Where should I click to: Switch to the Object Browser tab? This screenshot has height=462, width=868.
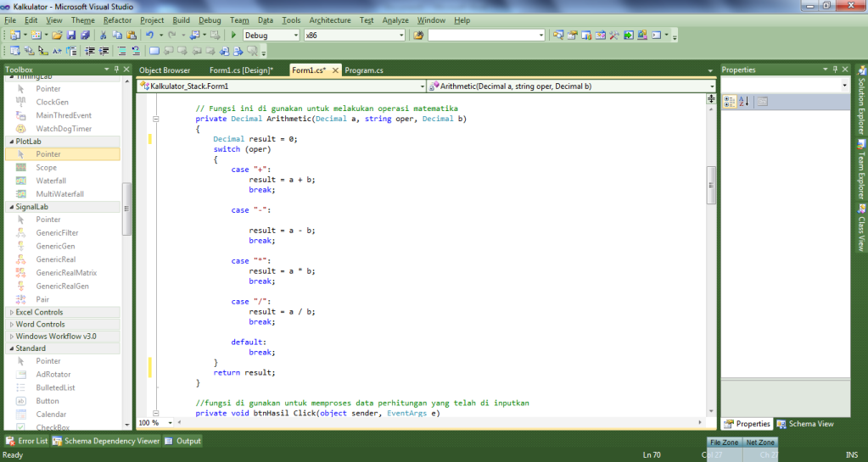(x=165, y=70)
